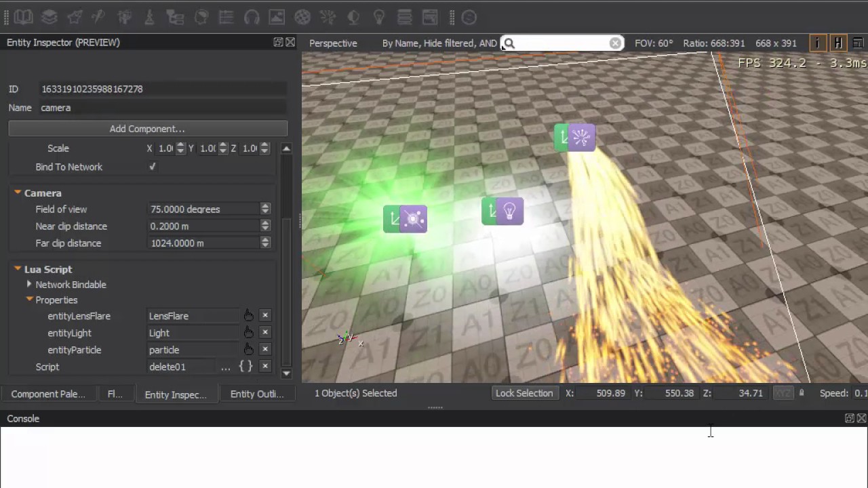The height and width of the screenshot is (488, 868).
Task: Open 'By Name, Hide filtered, AND' filter options
Action: point(439,43)
